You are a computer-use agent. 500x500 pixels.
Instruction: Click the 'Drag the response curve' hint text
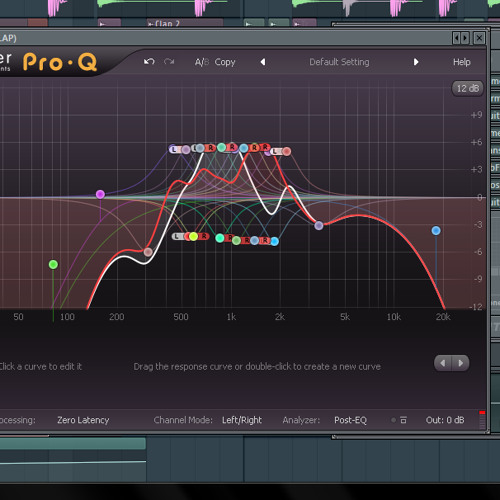click(x=257, y=367)
